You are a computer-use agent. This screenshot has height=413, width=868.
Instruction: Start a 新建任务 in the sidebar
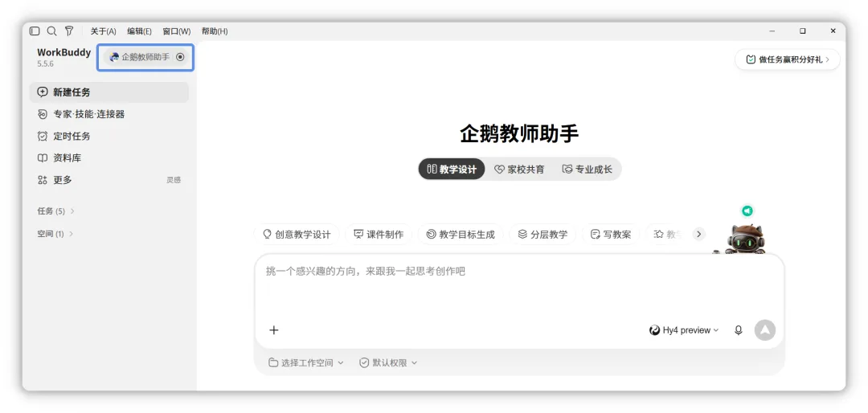tap(109, 92)
